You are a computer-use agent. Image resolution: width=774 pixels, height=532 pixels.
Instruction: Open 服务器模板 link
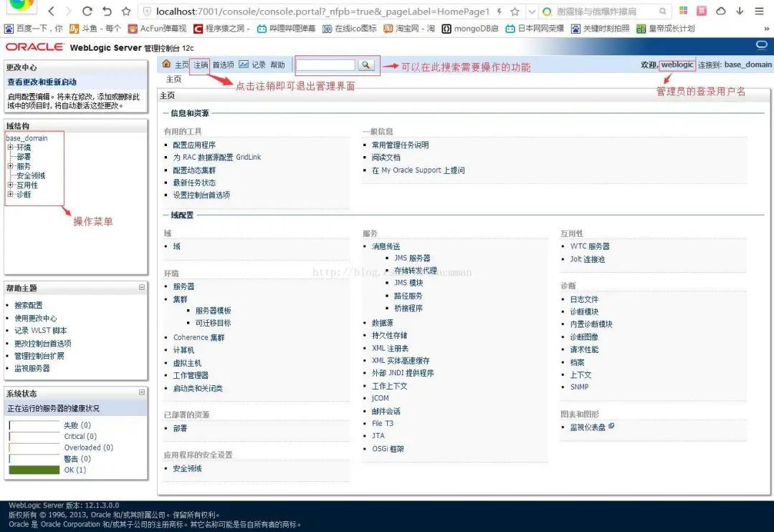pos(214,311)
